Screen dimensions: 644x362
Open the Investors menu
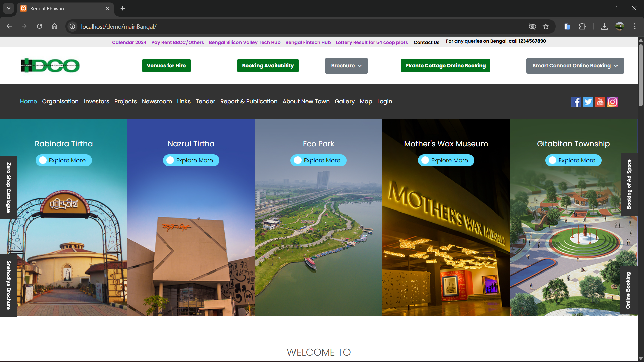(x=96, y=101)
